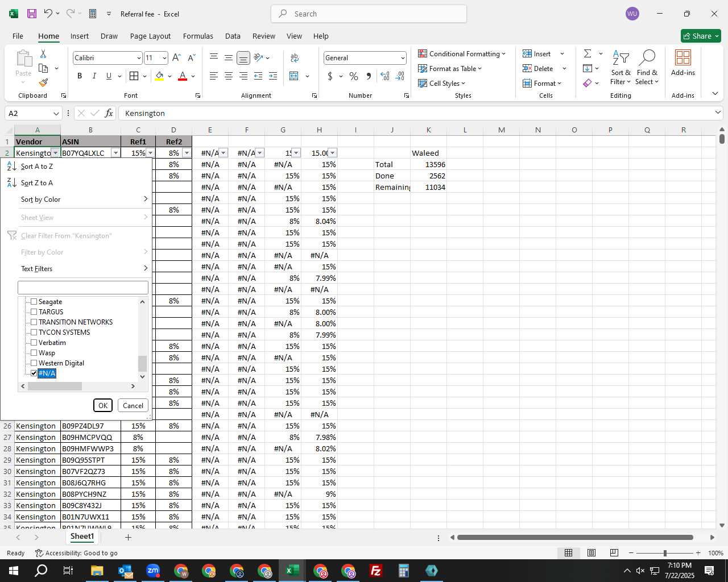Click the Cut scissors icon

(x=43, y=53)
